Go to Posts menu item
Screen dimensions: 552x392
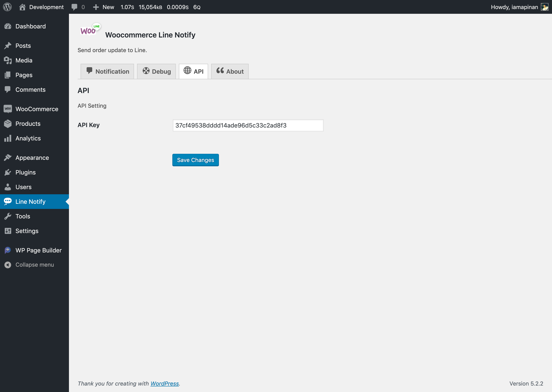click(23, 46)
